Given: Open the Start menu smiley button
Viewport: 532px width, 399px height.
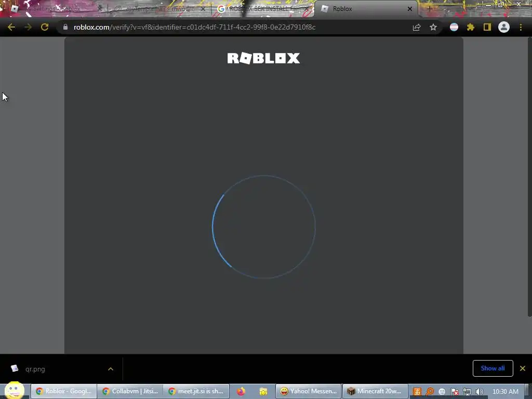Looking at the screenshot, I should (14, 390).
